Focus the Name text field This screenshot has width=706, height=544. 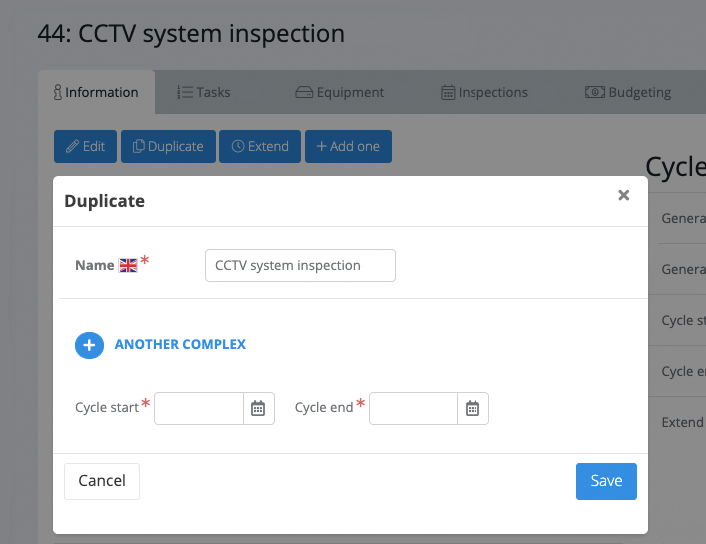coord(300,266)
